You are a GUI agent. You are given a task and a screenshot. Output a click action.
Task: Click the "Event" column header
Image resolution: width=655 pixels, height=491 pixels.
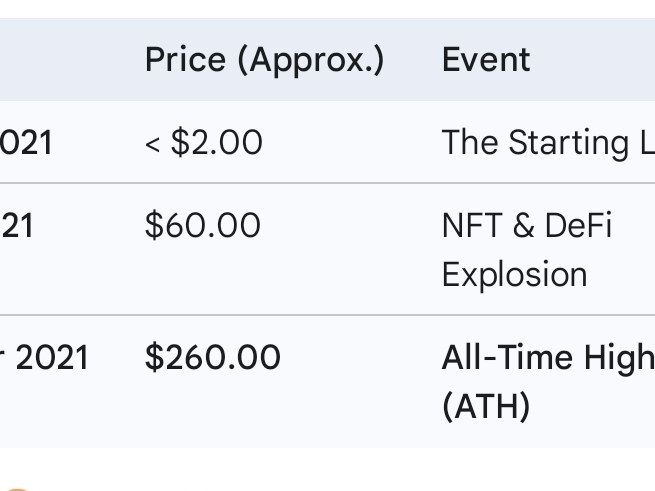[486, 60]
